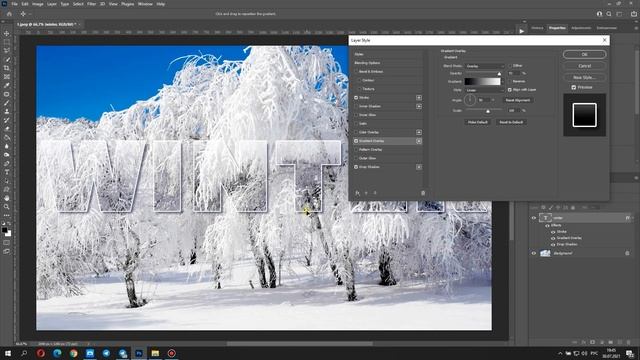Select the Horizontal Type tool
The width and height of the screenshot is (640, 360).
[7, 172]
